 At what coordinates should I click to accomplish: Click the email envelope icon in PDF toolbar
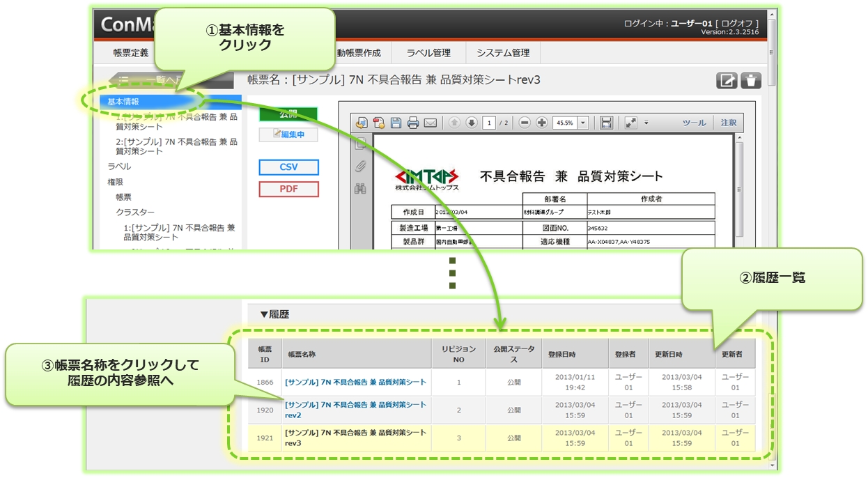pyautogui.click(x=430, y=123)
